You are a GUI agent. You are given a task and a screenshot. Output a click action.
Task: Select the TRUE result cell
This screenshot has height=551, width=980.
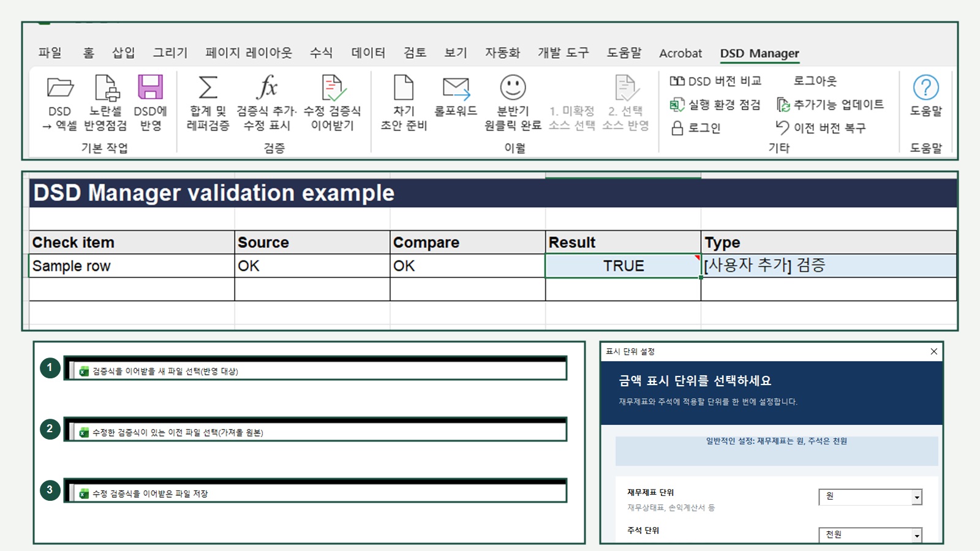pyautogui.click(x=624, y=266)
